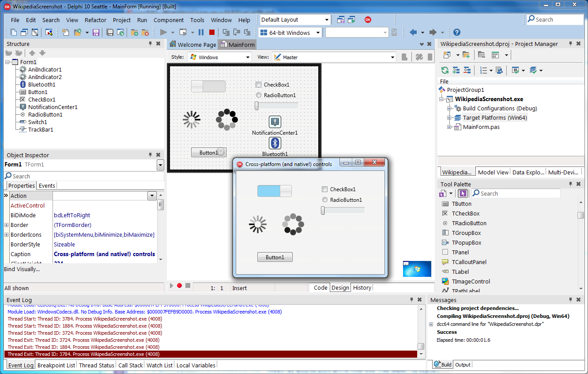Click the Step Over toolbar icon
588x374 pixels.
pyautogui.click(x=237, y=32)
